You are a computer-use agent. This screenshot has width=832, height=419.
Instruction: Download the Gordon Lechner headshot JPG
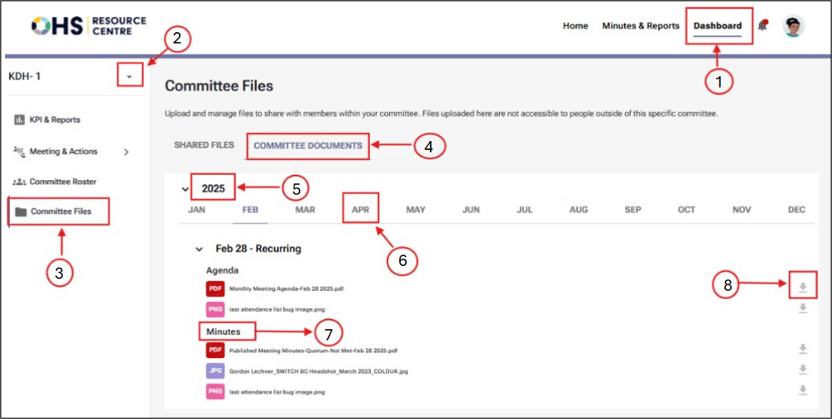click(803, 370)
